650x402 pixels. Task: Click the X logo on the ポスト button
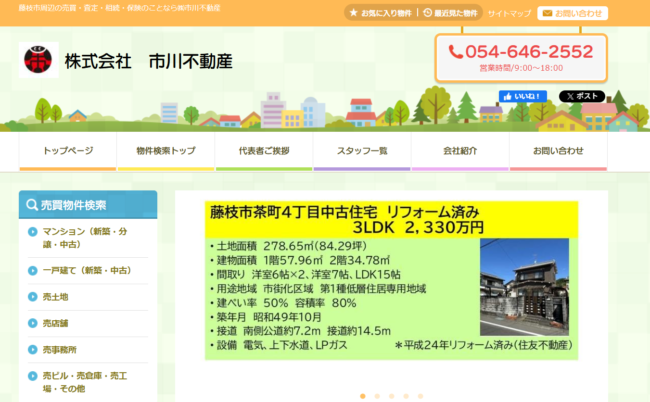click(x=570, y=97)
